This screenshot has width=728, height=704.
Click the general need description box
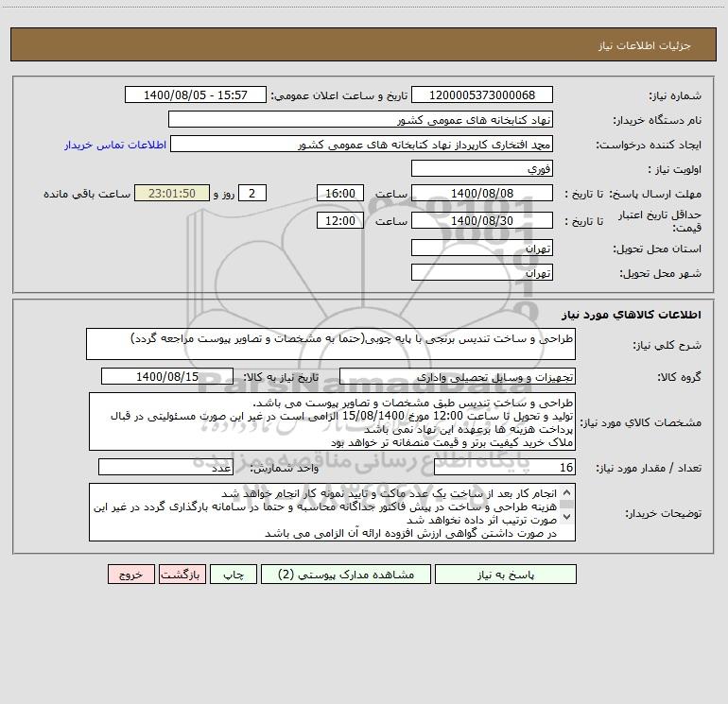point(331,344)
